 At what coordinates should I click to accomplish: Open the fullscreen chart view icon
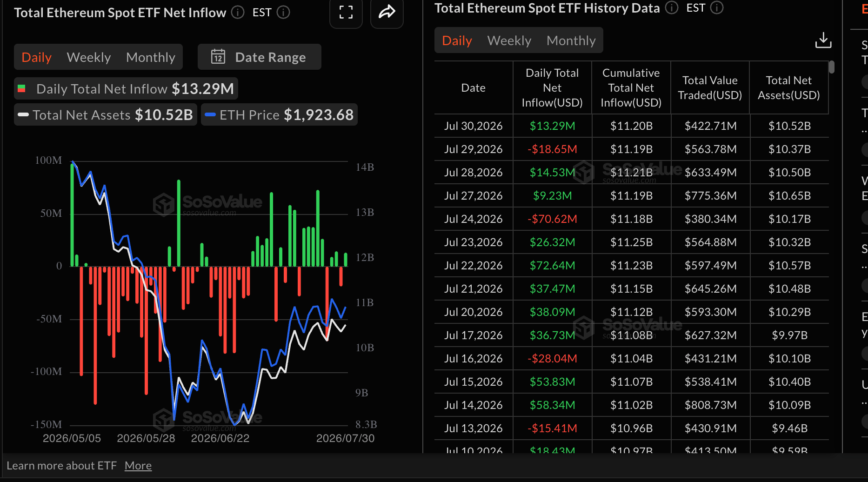click(346, 12)
